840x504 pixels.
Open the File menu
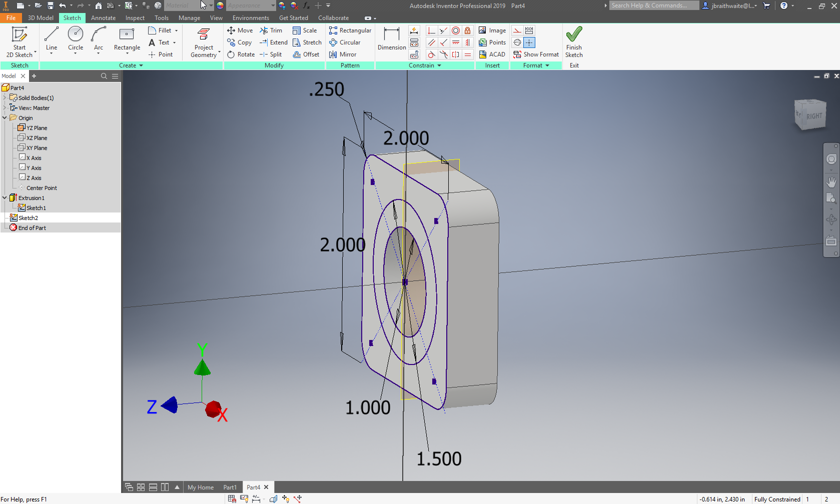[x=11, y=18]
